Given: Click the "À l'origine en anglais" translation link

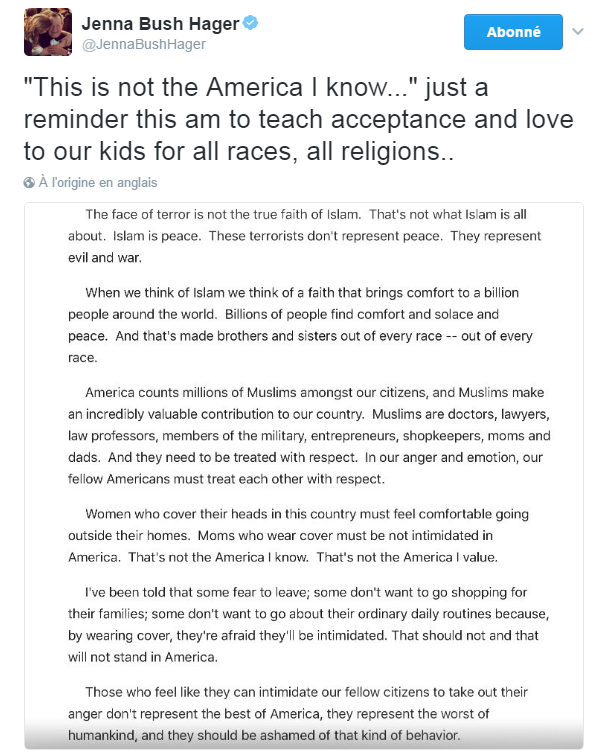Looking at the screenshot, I should (x=98, y=183).
